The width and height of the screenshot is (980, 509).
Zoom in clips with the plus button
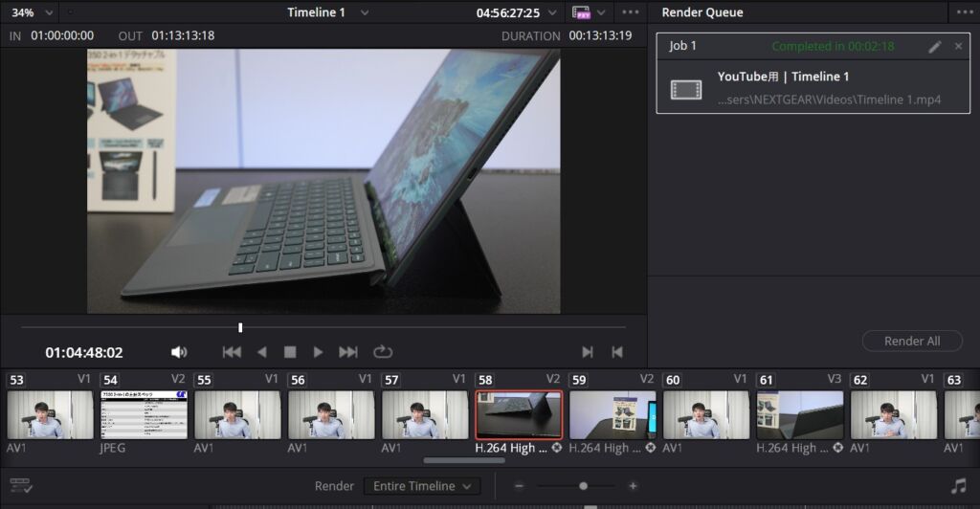(633, 486)
